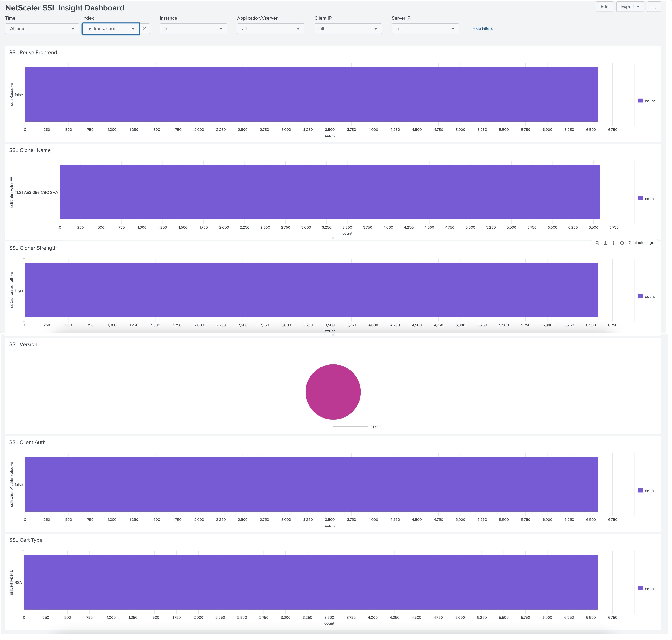Click the TLS1-AES-256-CBC-SHA axis label

tap(36, 193)
